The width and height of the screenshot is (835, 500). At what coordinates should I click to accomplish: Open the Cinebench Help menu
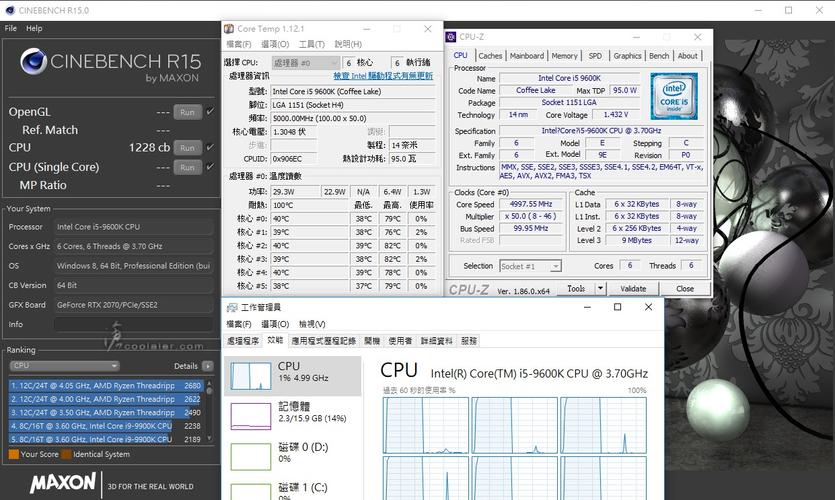click(34, 28)
